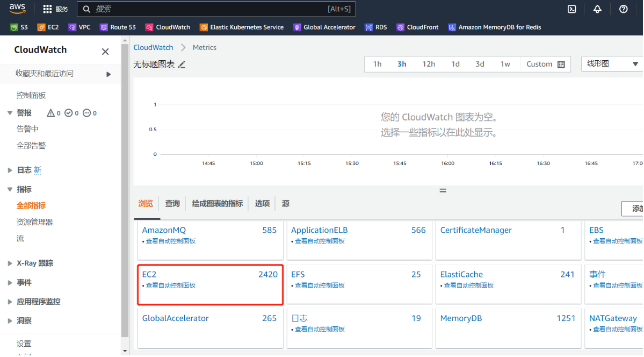The width and height of the screenshot is (644, 357).
Task: Open the AWS home logo
Action: click(x=17, y=8)
